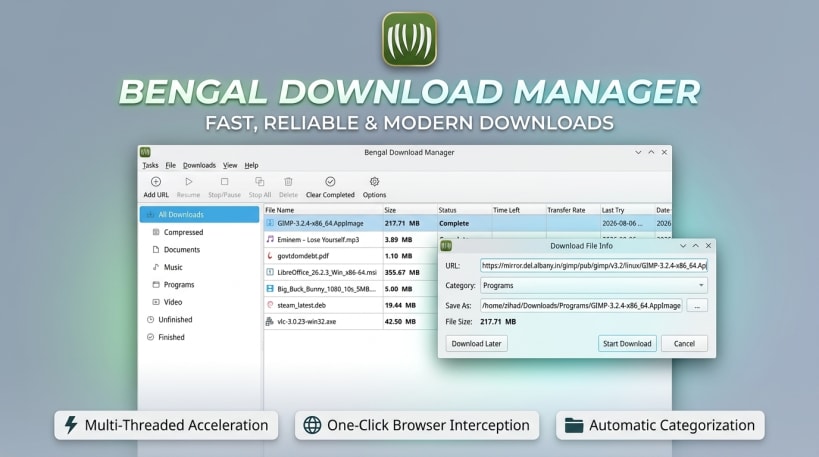Image resolution: width=819 pixels, height=457 pixels.
Task: Open the Help menu
Action: 251,165
